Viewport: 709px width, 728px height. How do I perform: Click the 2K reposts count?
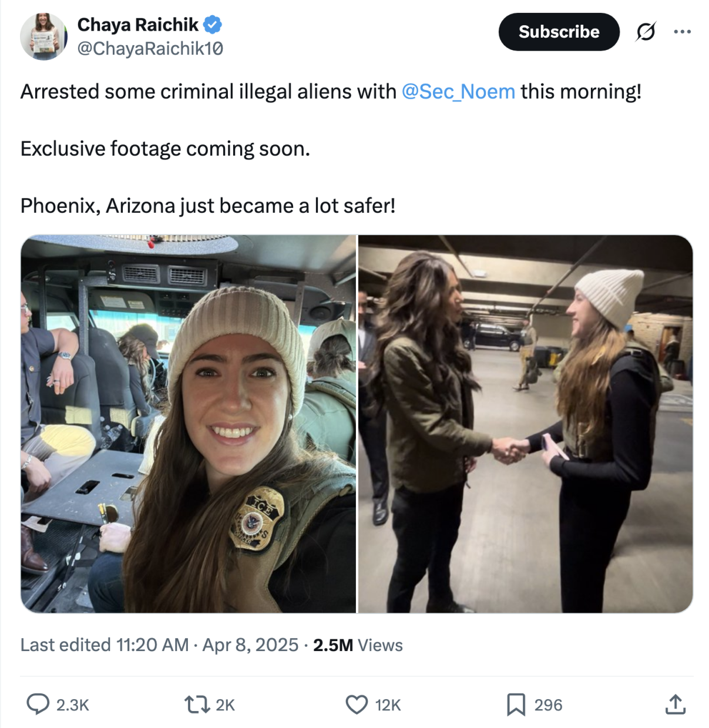225,704
